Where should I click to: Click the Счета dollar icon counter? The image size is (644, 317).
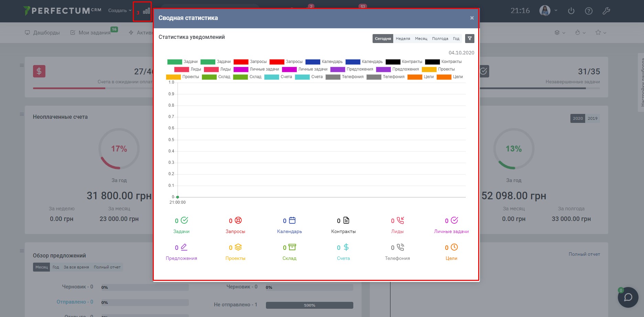click(x=343, y=248)
